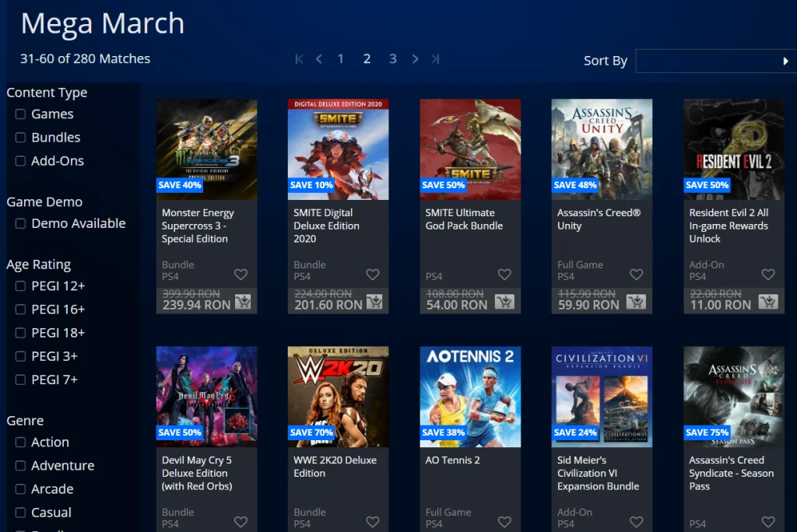Click the Mega March heading
Image resolution: width=797 pixels, height=532 pixels.
[103, 23]
